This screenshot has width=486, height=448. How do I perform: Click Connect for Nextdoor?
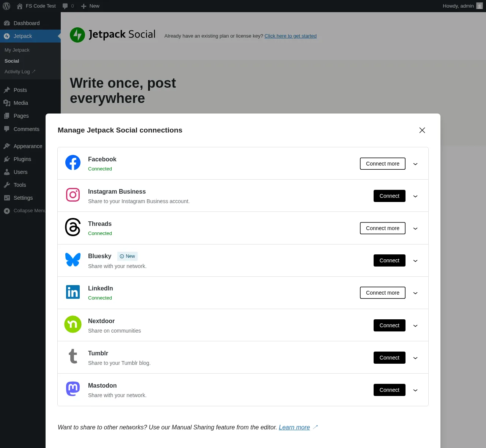tap(390, 325)
